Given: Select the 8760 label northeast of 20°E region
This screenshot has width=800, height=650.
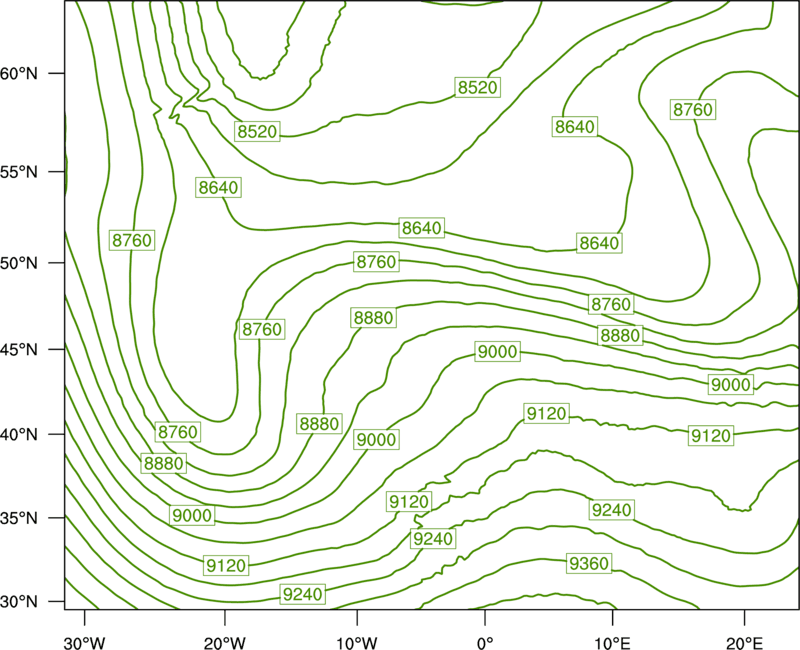Looking at the screenshot, I should point(692,110).
